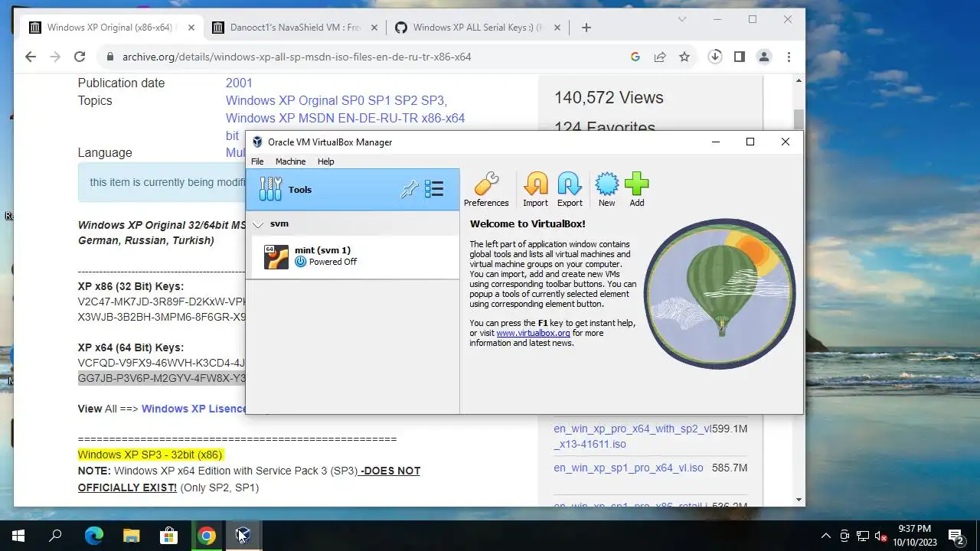980x551 pixels.
Task: Open Windows taskbar search
Action: (x=55, y=536)
